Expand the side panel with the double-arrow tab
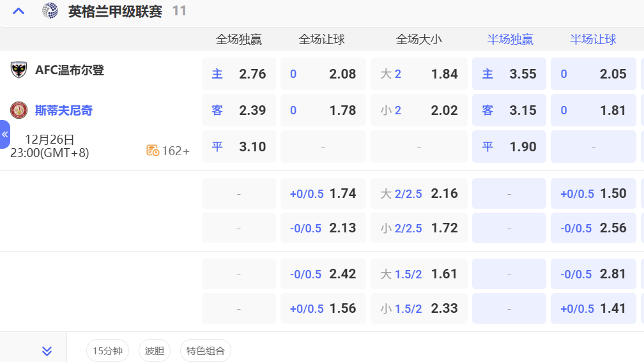The height and width of the screenshot is (362, 644). (x=5, y=134)
